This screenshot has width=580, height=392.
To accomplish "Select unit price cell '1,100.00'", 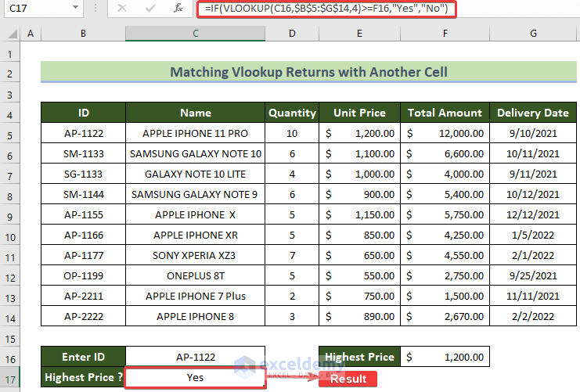I will 359,153.
